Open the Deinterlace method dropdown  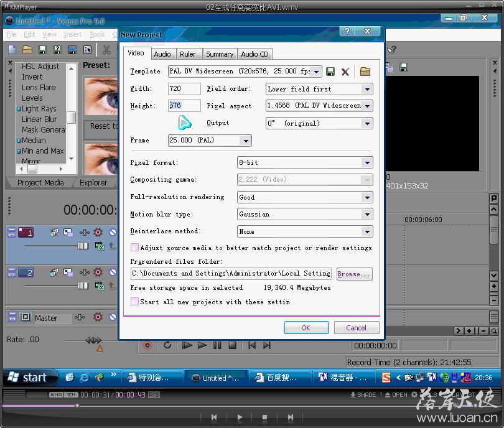367,231
